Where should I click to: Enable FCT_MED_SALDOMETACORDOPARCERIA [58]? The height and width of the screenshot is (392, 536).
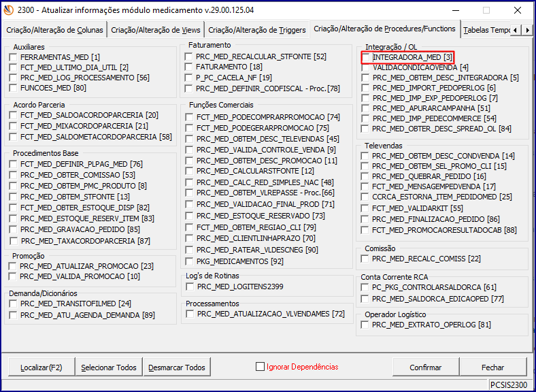(14, 137)
